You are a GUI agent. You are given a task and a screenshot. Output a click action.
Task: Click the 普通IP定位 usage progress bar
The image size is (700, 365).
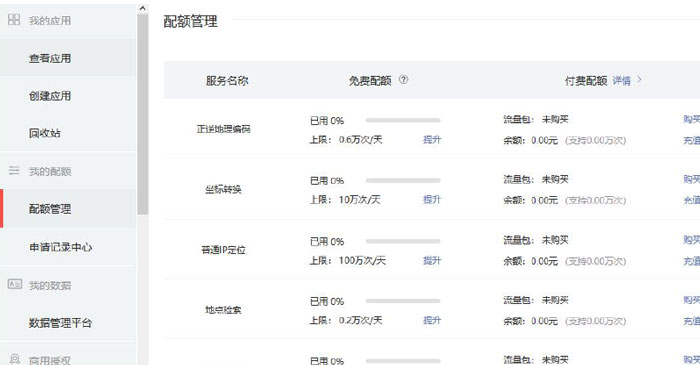[x=403, y=241]
